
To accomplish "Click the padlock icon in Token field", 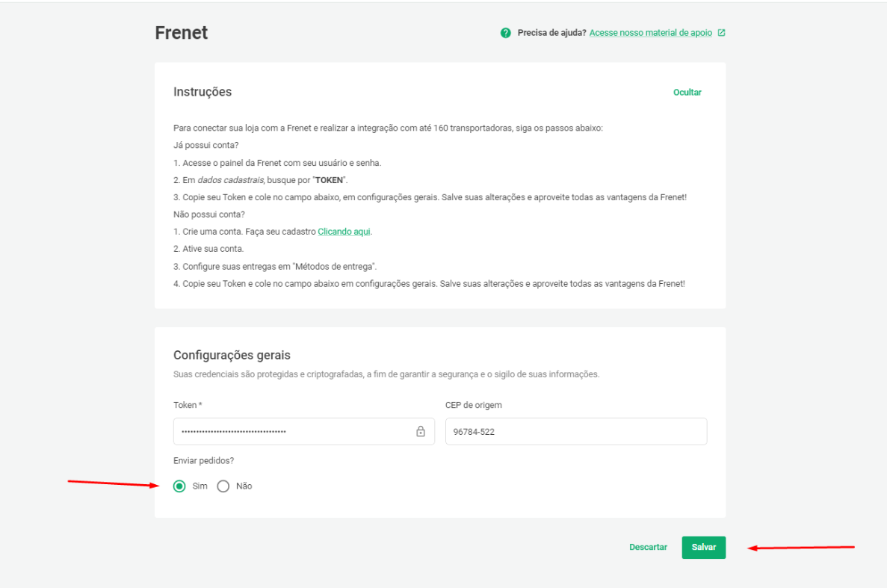I will point(421,431).
